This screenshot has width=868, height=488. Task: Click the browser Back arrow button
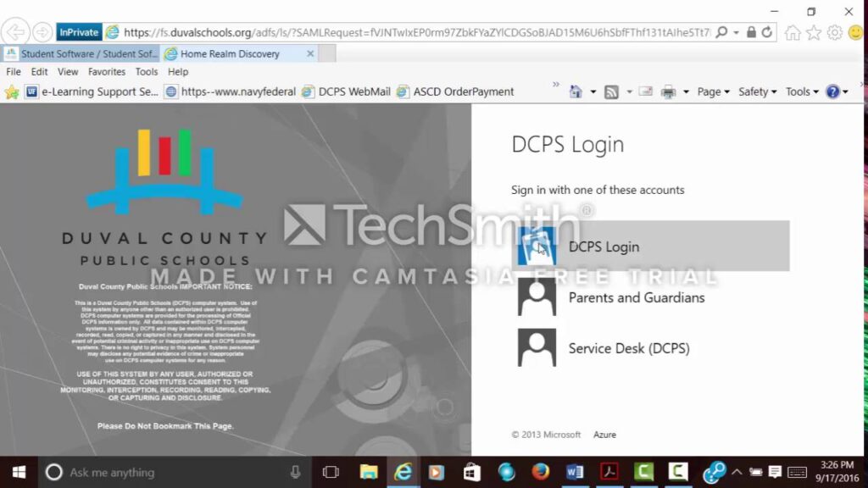(x=15, y=32)
